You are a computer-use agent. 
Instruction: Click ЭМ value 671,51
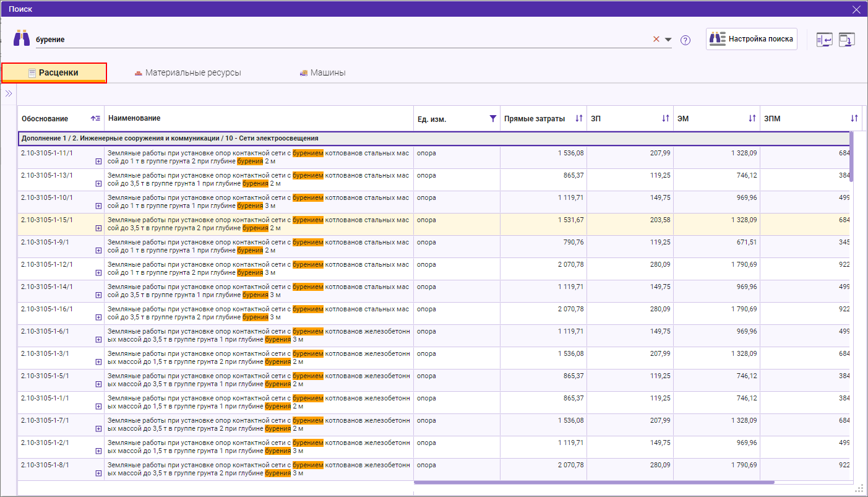[x=747, y=242]
